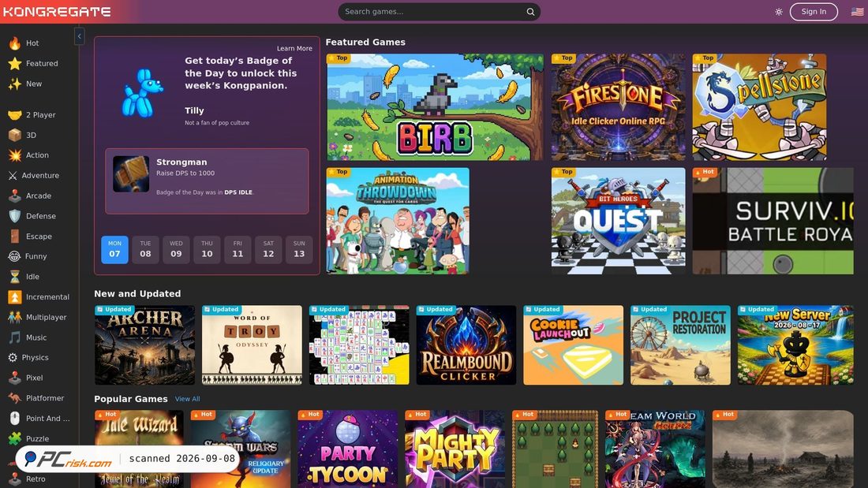Viewport: 868px width, 488px height.
Task: Select the Idle hourglass icon
Action: coord(15,277)
